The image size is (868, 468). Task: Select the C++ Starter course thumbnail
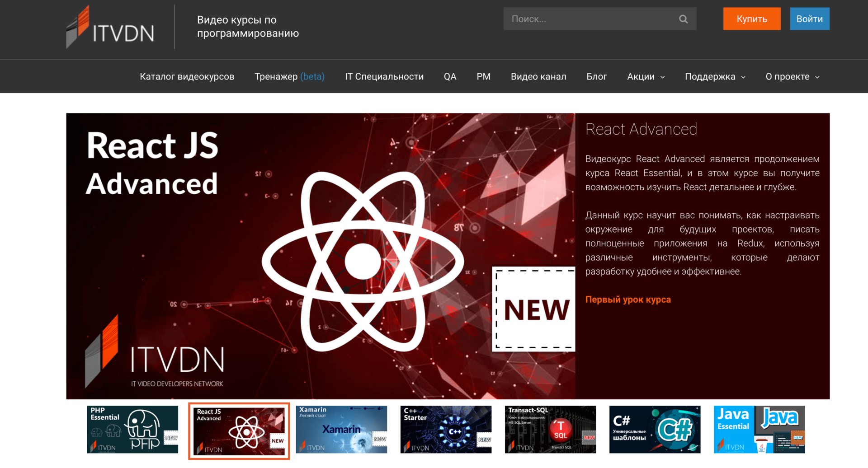446,430
